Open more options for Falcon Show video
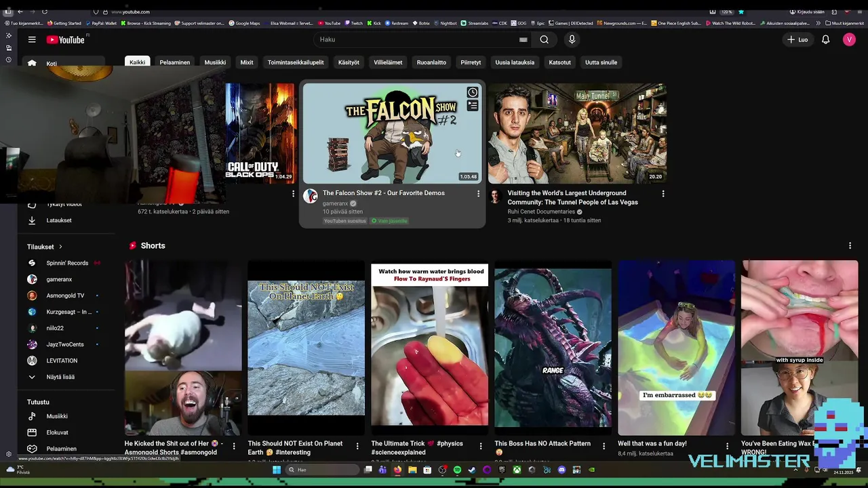Image resolution: width=868 pixels, height=488 pixels. click(478, 194)
